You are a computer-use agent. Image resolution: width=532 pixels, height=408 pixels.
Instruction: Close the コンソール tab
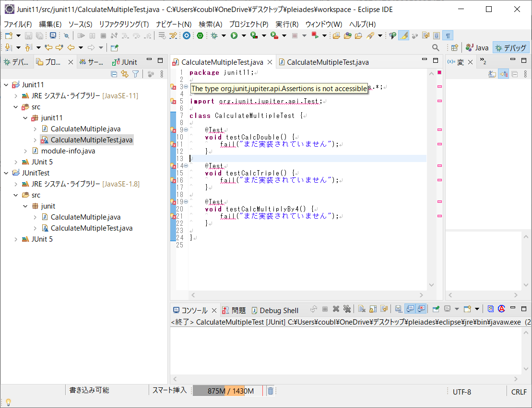[x=214, y=310]
